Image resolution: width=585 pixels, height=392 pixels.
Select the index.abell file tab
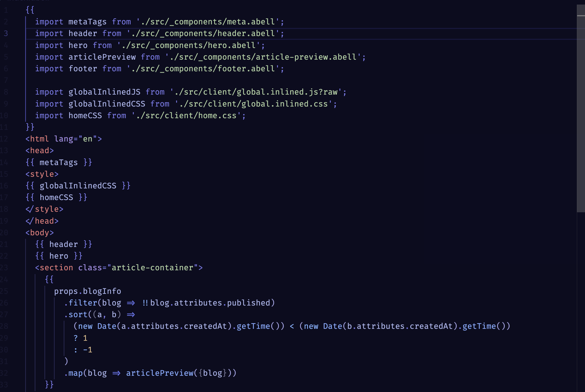pyautogui.click(x=27, y=1)
